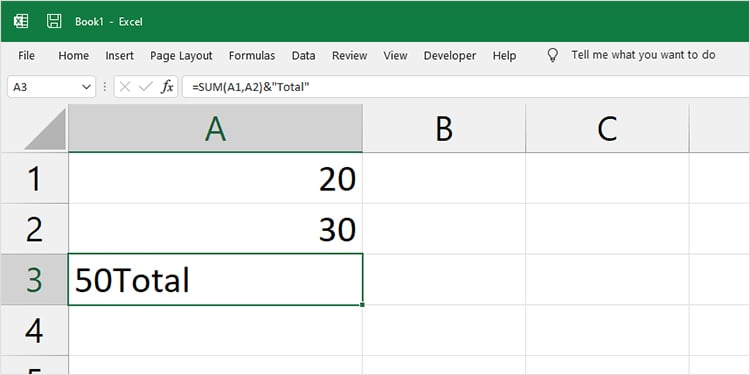Select column A header
The width and height of the screenshot is (750, 375).
(x=215, y=129)
